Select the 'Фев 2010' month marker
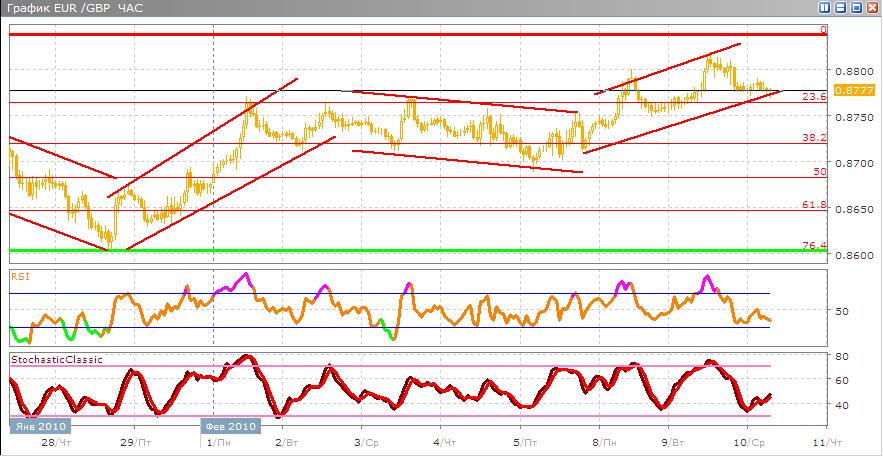The height and width of the screenshot is (457, 883). pos(231,426)
